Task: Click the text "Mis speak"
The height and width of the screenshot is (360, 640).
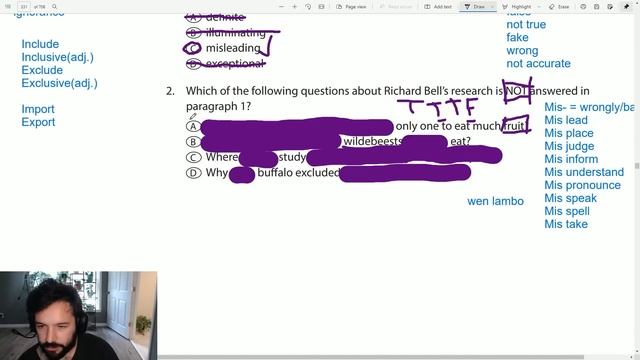Action: [x=570, y=198]
